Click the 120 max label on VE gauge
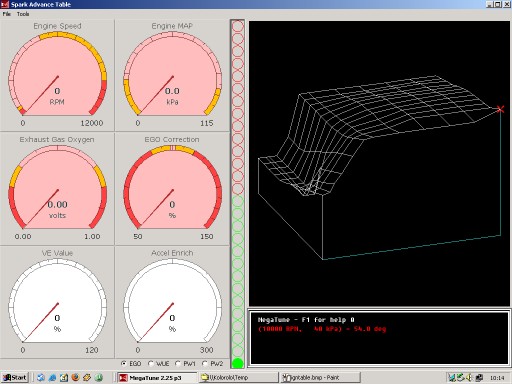 tap(92, 350)
